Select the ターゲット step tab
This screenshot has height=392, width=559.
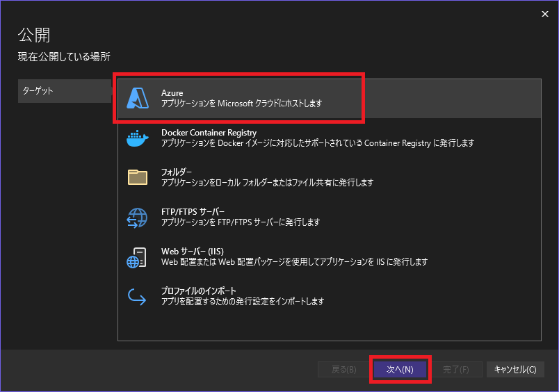(x=65, y=91)
